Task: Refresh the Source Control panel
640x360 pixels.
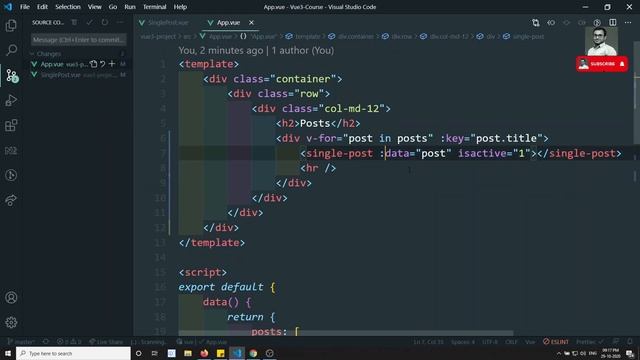Action: point(105,22)
